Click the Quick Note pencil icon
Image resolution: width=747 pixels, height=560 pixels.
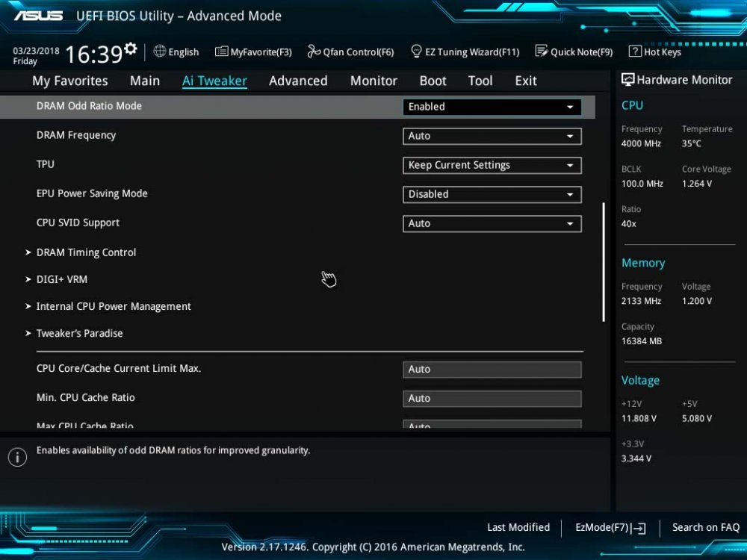coord(541,51)
